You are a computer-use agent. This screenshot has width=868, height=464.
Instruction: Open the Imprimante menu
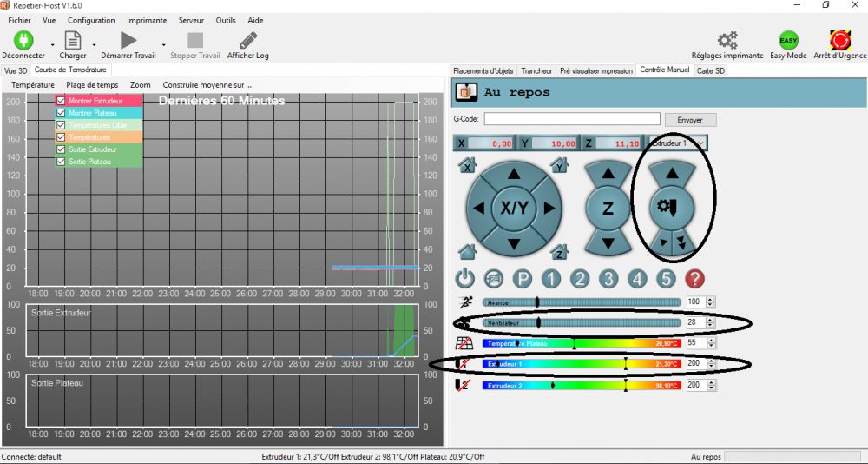[x=147, y=21]
